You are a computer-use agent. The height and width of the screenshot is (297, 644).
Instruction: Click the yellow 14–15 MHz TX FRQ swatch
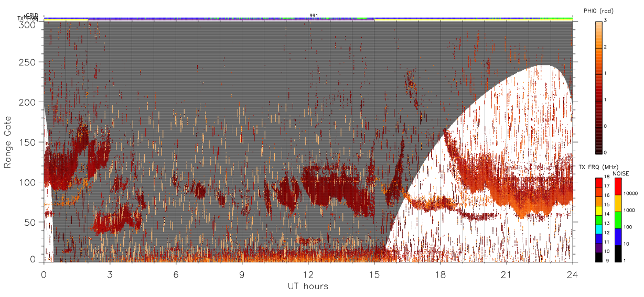[x=598, y=211]
